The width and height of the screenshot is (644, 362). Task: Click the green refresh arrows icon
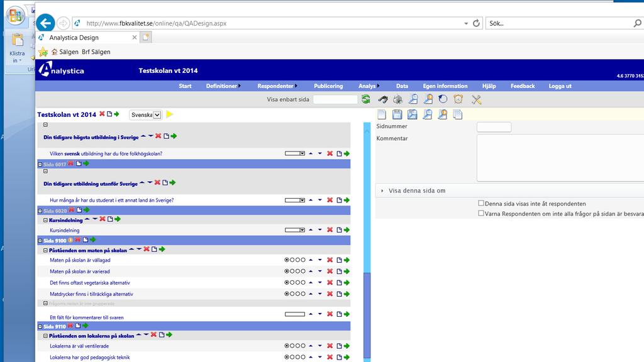[365, 99]
